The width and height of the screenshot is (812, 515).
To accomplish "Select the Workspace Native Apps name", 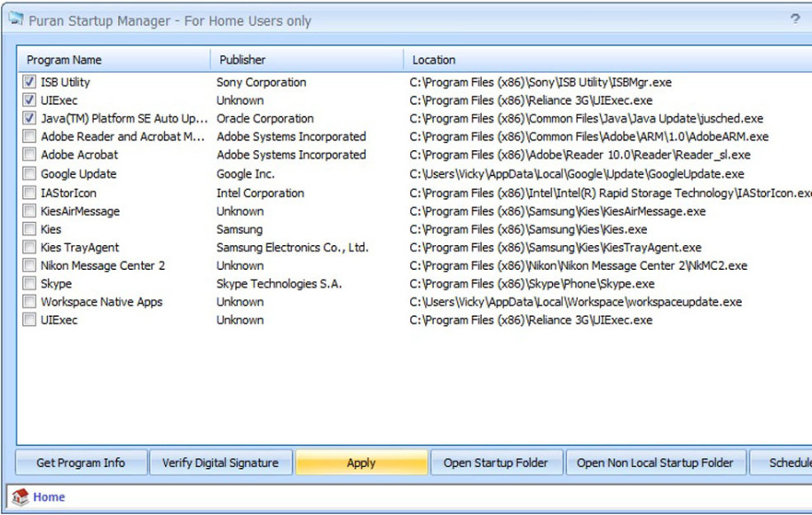I will pos(101,302).
